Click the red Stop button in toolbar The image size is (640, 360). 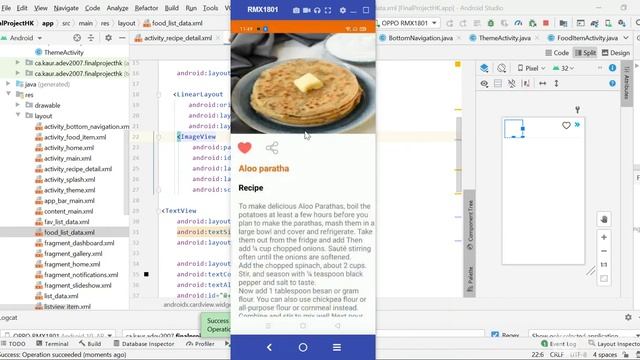click(x=546, y=23)
